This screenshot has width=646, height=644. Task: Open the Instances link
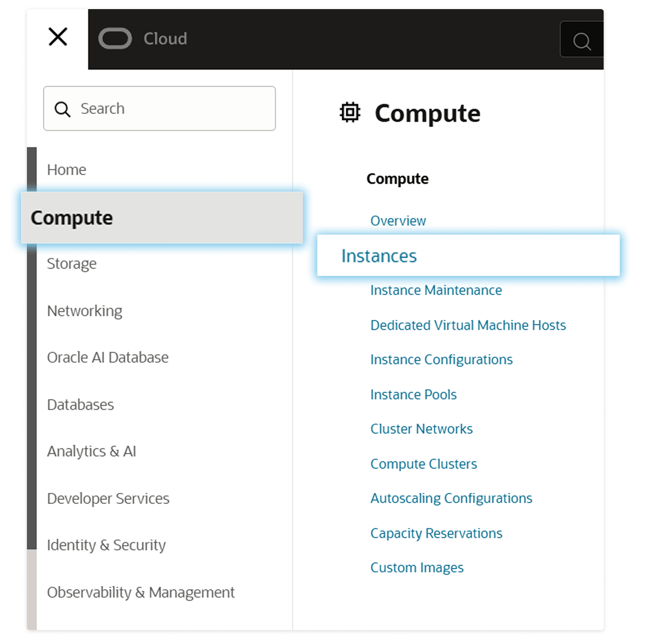point(468,255)
